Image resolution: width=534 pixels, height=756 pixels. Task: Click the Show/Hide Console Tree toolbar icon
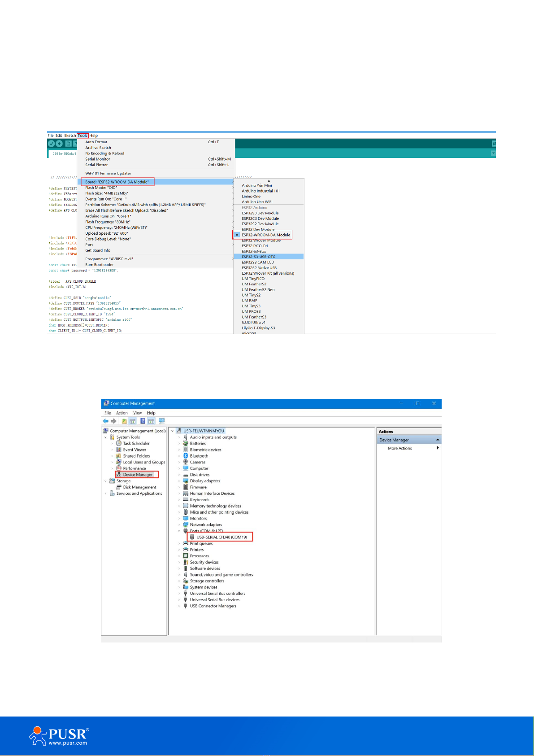click(x=132, y=421)
